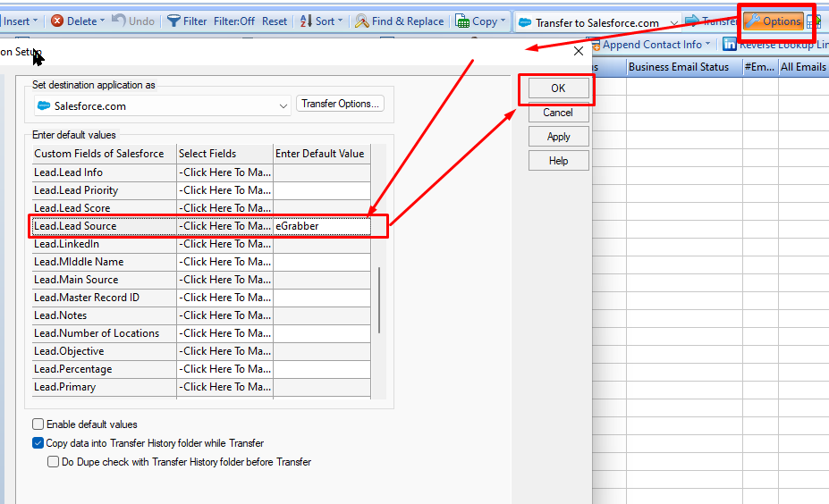Click default value cell for Lead.Notes
The image size is (829, 504).
[321, 315]
